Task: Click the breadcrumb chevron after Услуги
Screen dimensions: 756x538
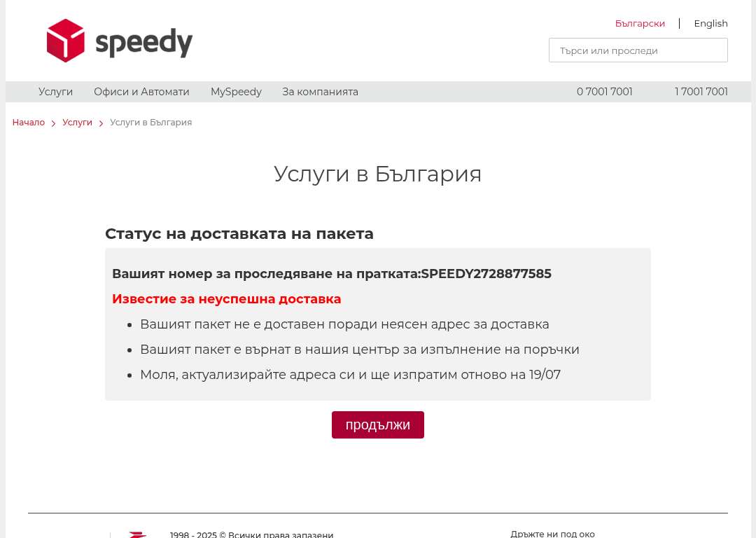Action: pyautogui.click(x=101, y=123)
